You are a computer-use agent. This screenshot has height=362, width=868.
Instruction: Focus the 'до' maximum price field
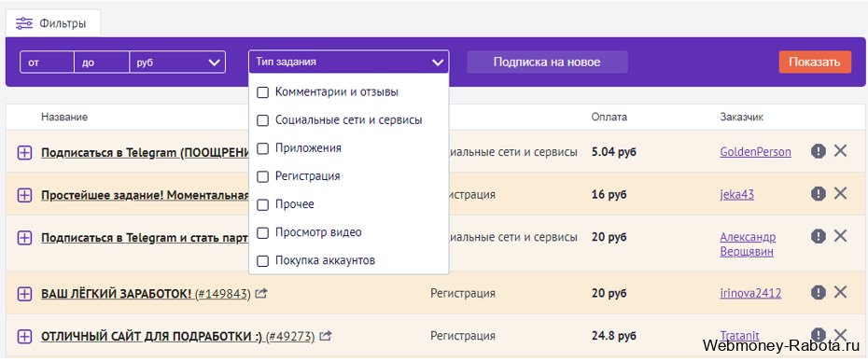[x=102, y=62]
